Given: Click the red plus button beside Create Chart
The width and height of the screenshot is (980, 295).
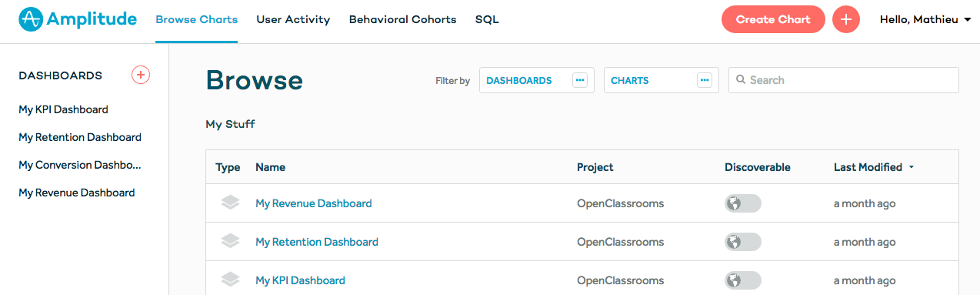Looking at the screenshot, I should 846,19.
